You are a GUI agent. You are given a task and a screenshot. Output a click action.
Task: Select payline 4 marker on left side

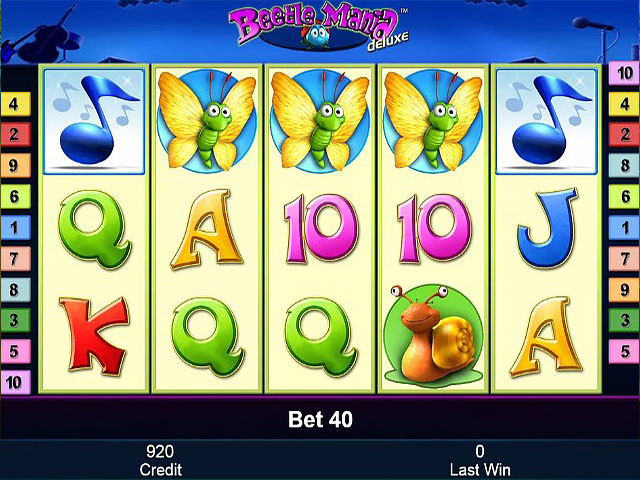(16, 104)
